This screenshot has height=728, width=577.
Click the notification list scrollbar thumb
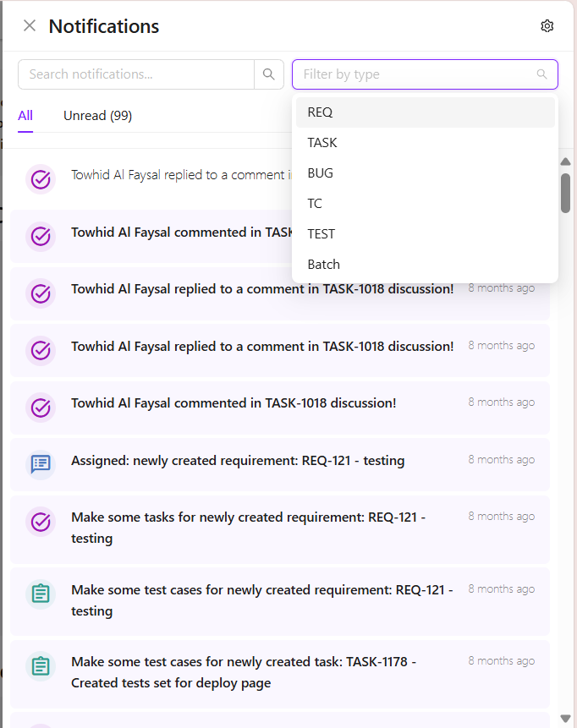[x=565, y=193]
